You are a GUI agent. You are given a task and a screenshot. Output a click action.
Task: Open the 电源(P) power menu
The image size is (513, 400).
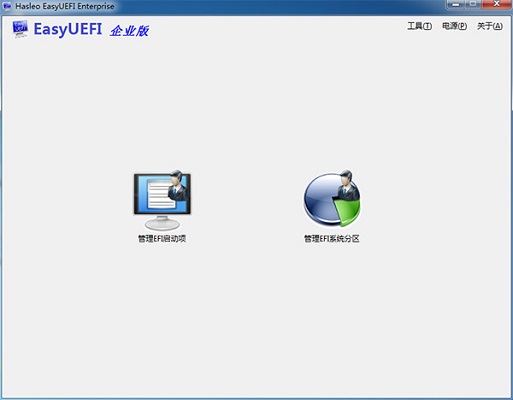(x=454, y=26)
